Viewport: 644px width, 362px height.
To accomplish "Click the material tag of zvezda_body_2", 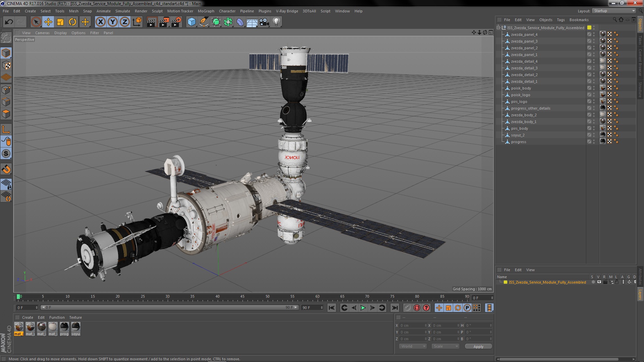I will 603,115.
